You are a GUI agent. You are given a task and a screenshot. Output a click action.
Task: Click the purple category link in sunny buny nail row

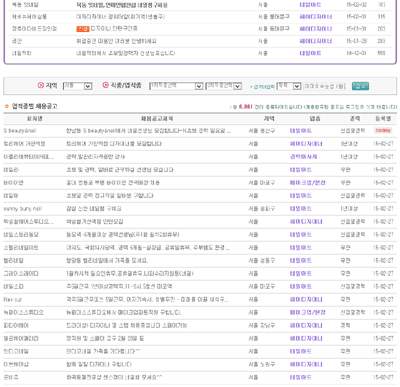(301, 209)
